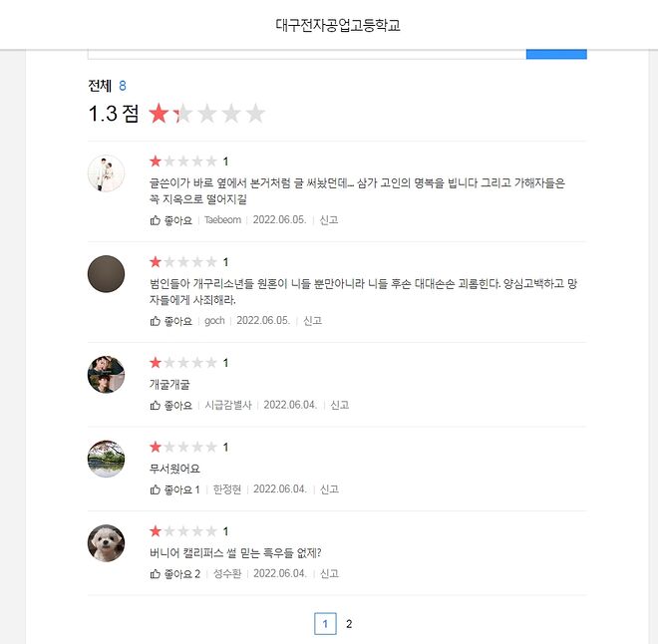Screen dimensions: 658x644
Task: Like Taebeom's review with thumbs-up icon
Action: [156, 220]
